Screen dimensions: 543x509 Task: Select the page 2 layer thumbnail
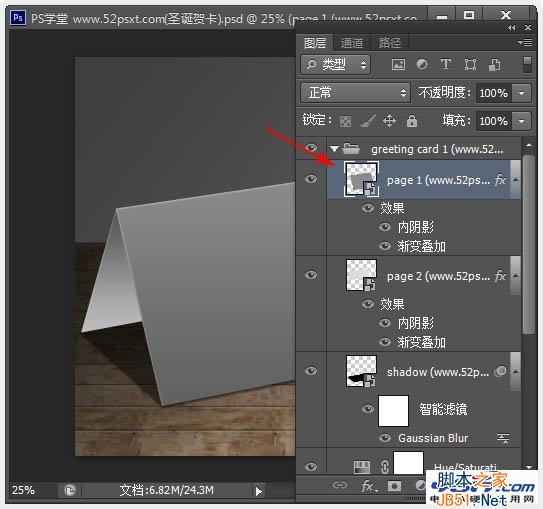(362, 276)
